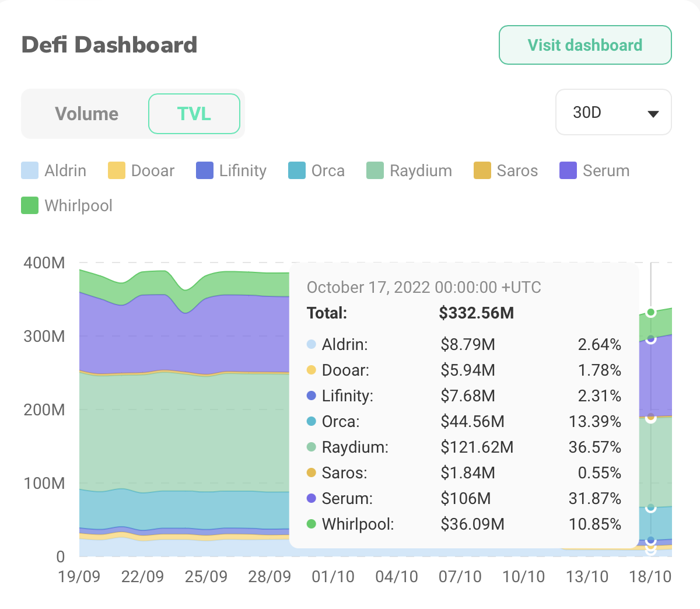Click the Raydium data point marker on chart
The height and width of the screenshot is (609, 700).
pos(651,418)
